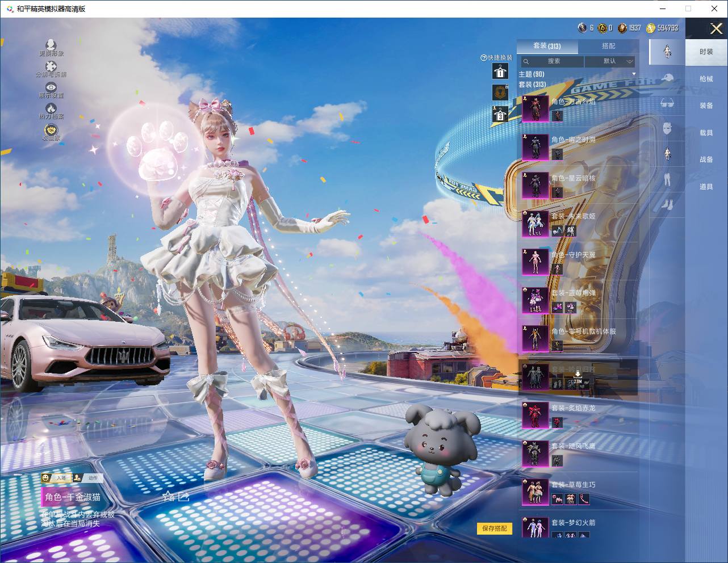This screenshot has height=563, width=728.
Task: Click the yellow hexagon token currency icon
Action: pyautogui.click(x=602, y=28)
